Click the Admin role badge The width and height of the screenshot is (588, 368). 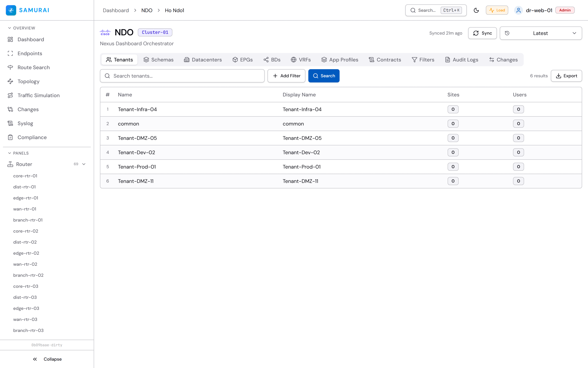(x=565, y=10)
